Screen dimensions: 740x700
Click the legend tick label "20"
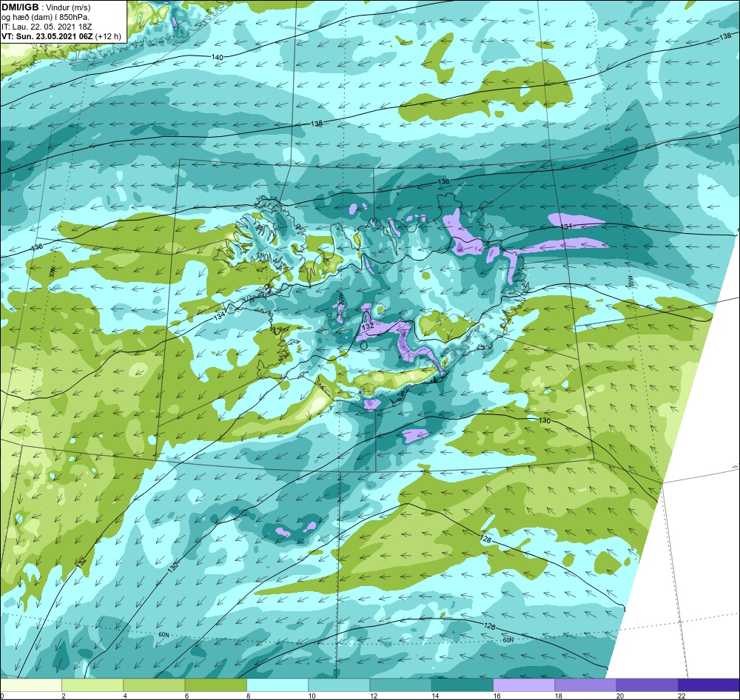[620, 696]
